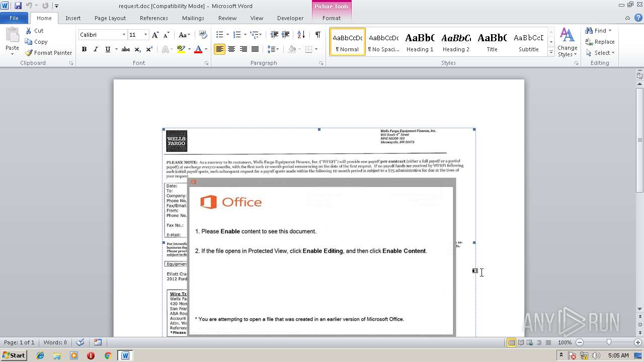Launch Chrome from the taskbar
This screenshot has width=644, height=362.
click(108, 355)
